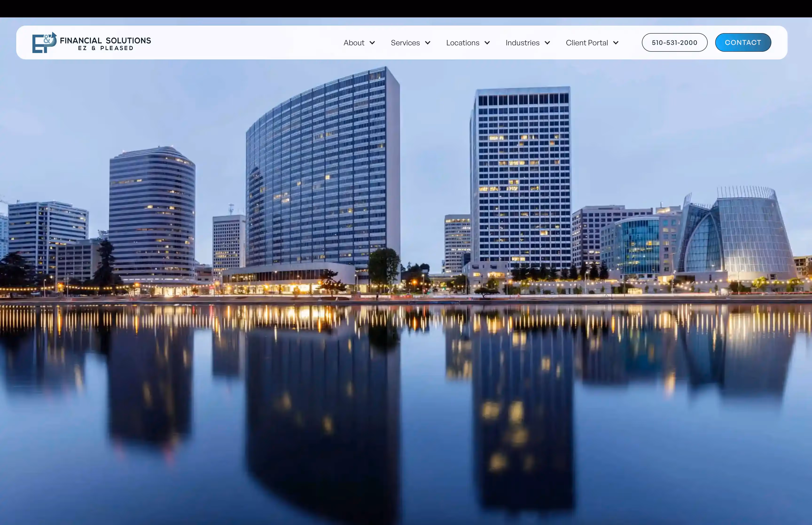The height and width of the screenshot is (525, 812).
Task: Open the Client Portal menu
Action: pyautogui.click(x=587, y=43)
